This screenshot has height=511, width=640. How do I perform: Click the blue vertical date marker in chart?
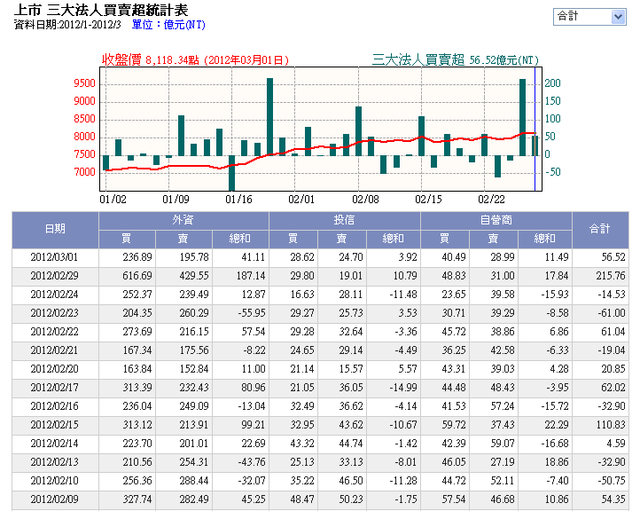(535, 129)
